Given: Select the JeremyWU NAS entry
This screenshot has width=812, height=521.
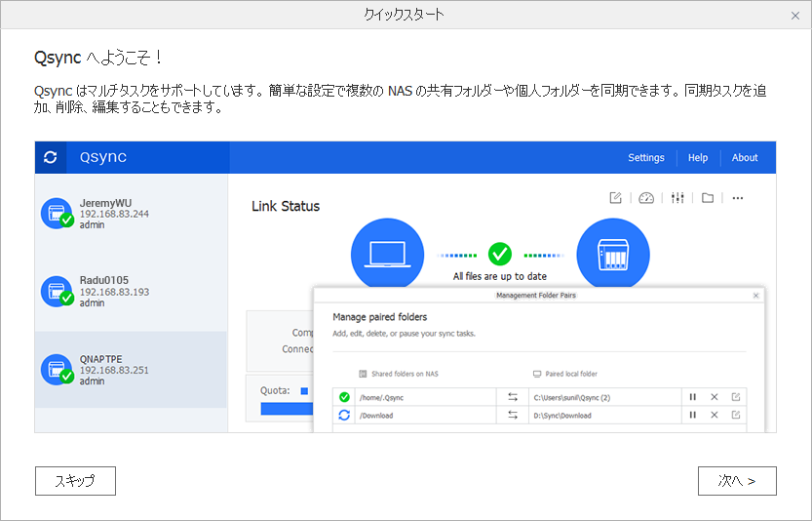Looking at the screenshot, I should pyautogui.click(x=131, y=214).
